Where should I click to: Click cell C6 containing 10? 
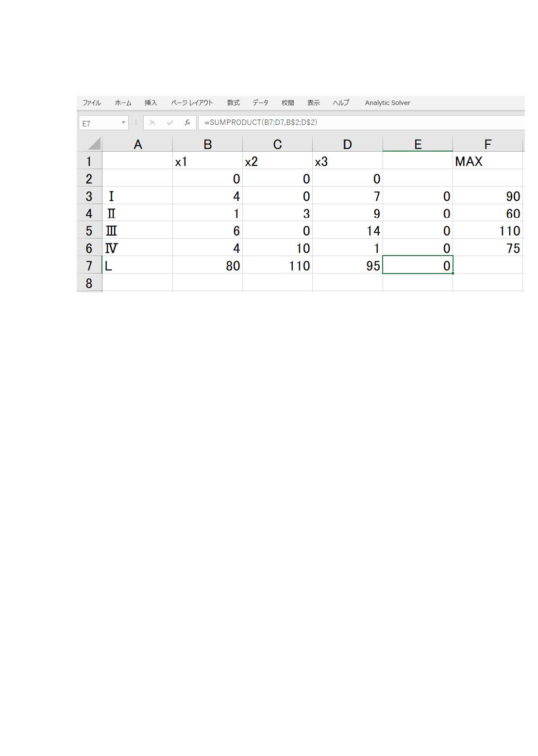[277, 248]
